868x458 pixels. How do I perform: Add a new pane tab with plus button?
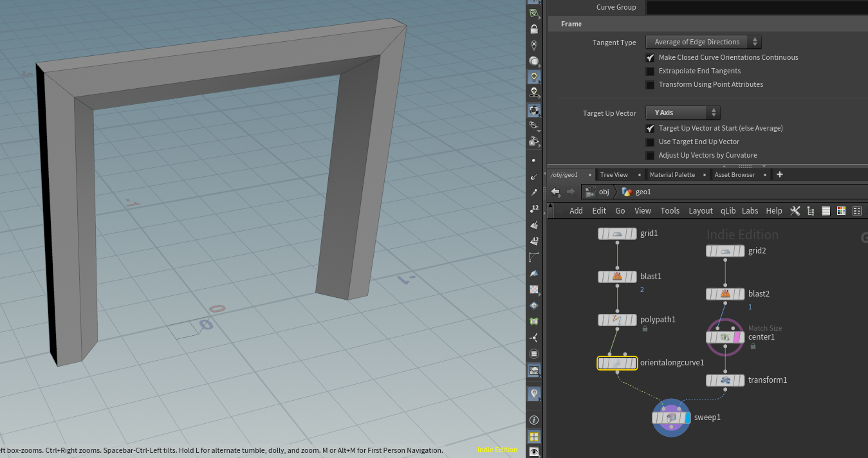[780, 175]
